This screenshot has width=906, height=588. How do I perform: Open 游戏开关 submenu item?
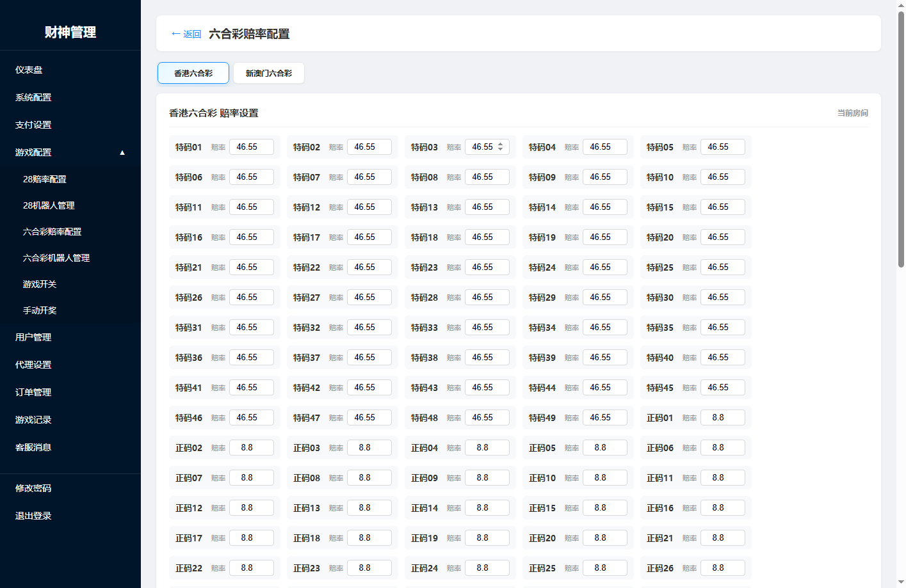(x=70, y=284)
